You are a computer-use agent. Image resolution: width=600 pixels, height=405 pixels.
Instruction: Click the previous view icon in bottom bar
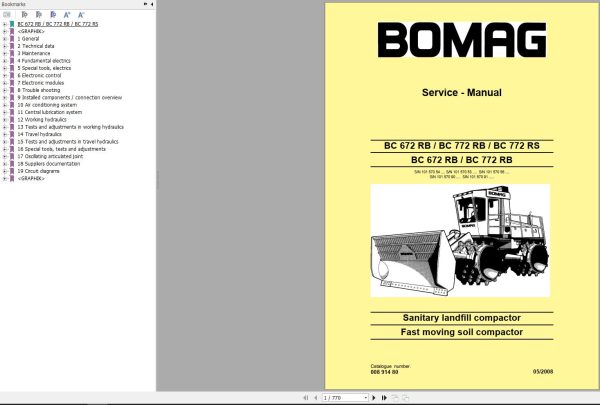395,398
